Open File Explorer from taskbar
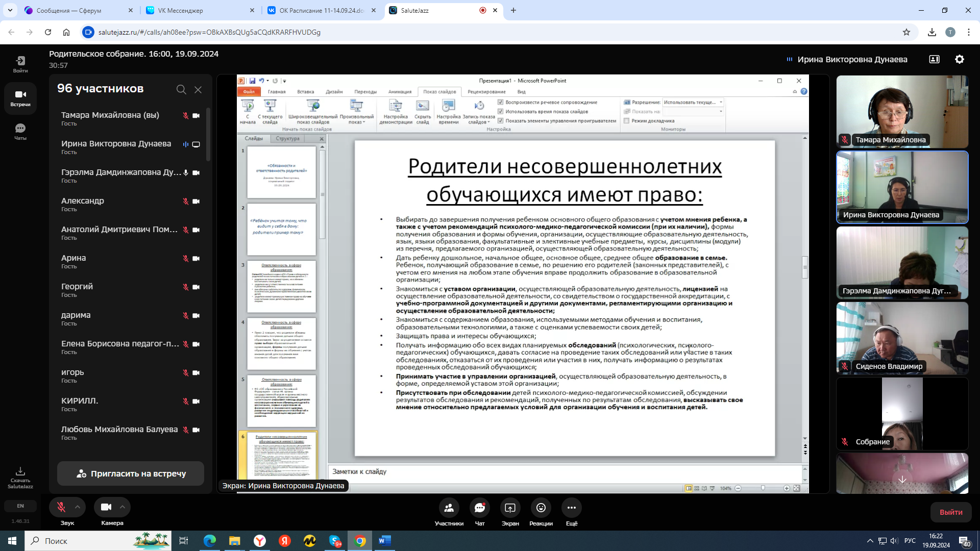 [234, 541]
